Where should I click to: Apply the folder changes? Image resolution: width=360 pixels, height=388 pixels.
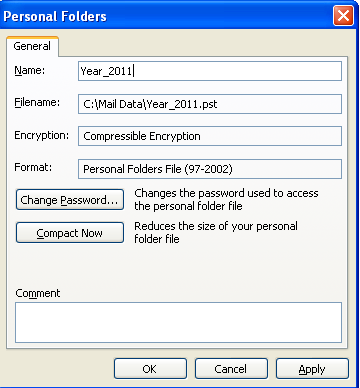[312, 369]
